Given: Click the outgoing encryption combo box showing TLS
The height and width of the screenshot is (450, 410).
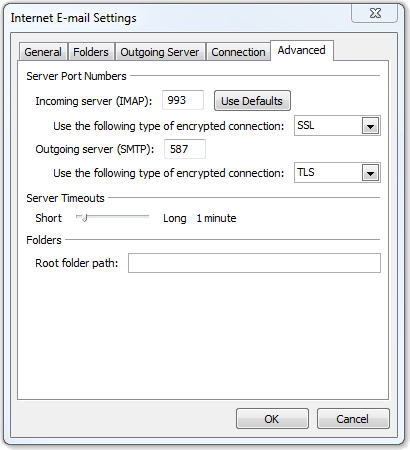Looking at the screenshot, I should click(x=337, y=173).
